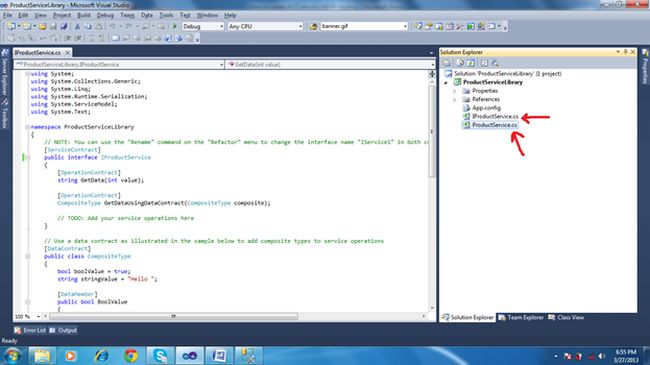Viewport: 650px width, 365px height.
Task: Open the Debug menu
Action: (105, 15)
